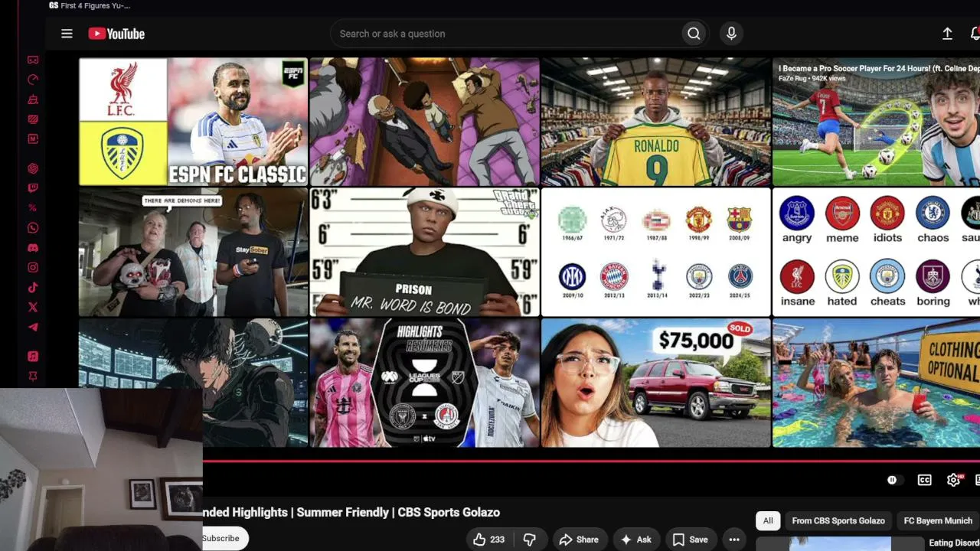Viewport: 980px width, 551px height.
Task: Open Telegram from the browser sidebar
Action: coord(33,328)
